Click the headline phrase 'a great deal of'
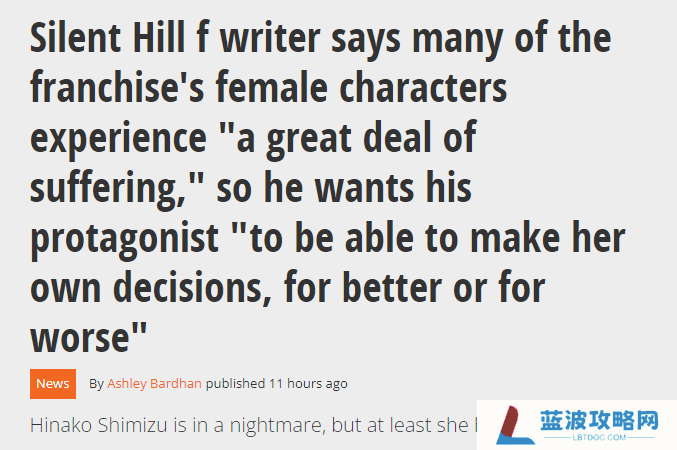 point(356,138)
